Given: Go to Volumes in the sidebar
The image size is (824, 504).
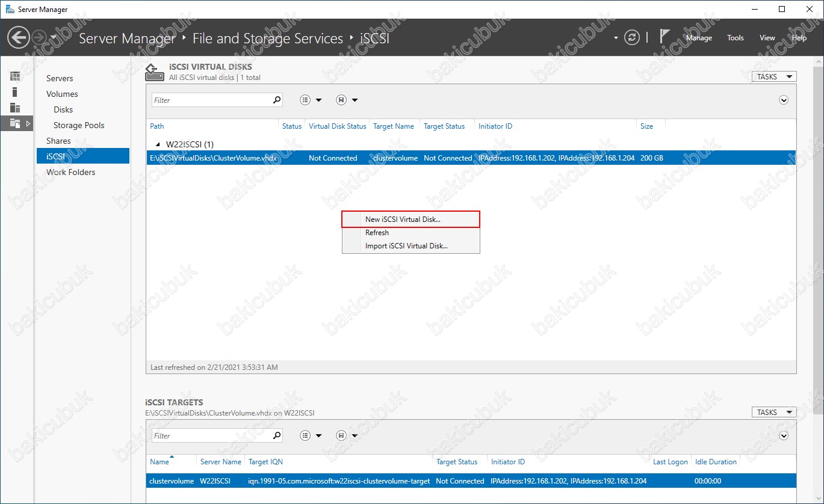Looking at the screenshot, I should click(62, 94).
